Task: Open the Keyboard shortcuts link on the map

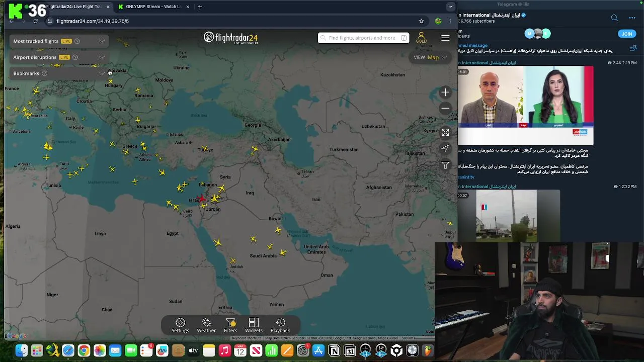Action: [x=247, y=338]
